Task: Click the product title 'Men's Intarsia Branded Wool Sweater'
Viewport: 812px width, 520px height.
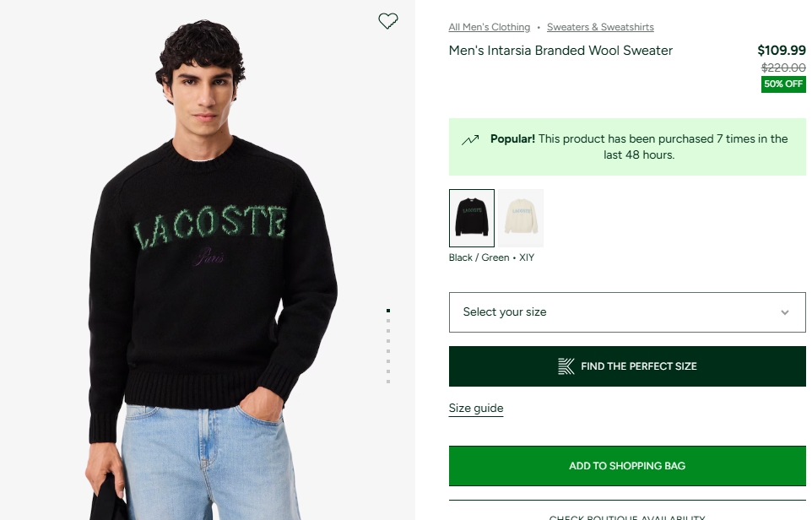Action: coord(560,51)
